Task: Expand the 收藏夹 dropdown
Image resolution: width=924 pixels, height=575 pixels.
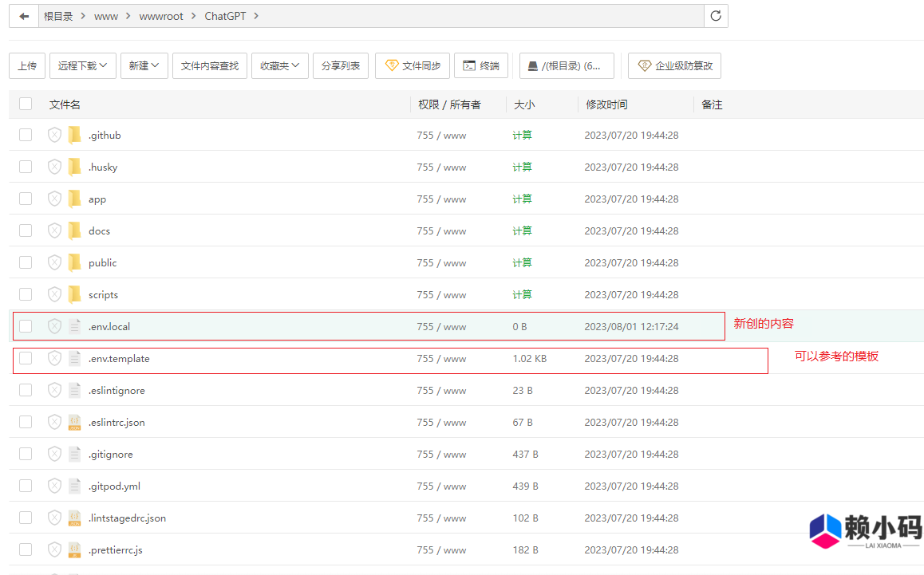Action: coord(280,65)
